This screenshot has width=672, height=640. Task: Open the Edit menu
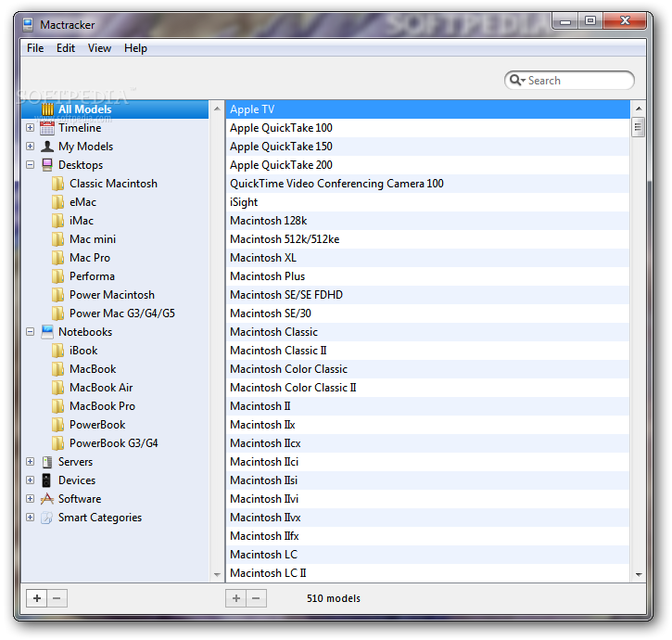66,48
